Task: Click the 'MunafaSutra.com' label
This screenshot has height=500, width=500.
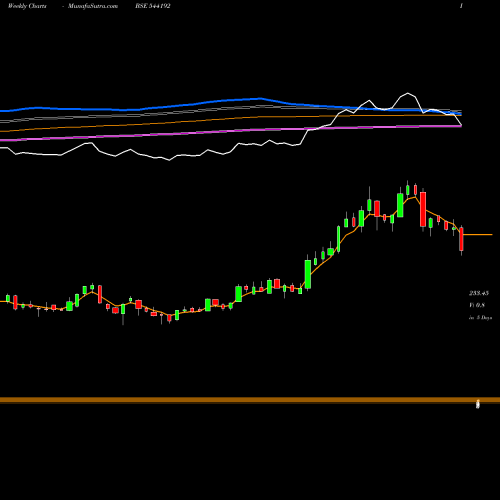Action: point(93,6)
